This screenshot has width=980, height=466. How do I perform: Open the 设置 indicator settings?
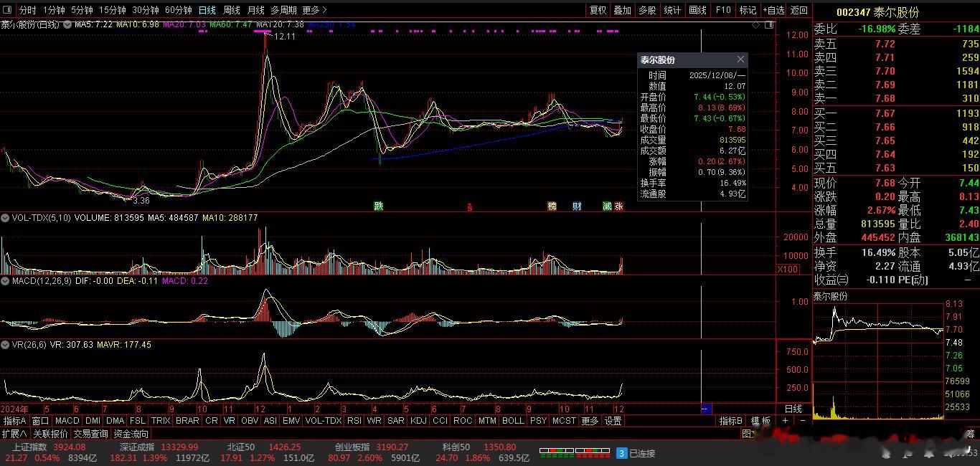[x=613, y=421]
